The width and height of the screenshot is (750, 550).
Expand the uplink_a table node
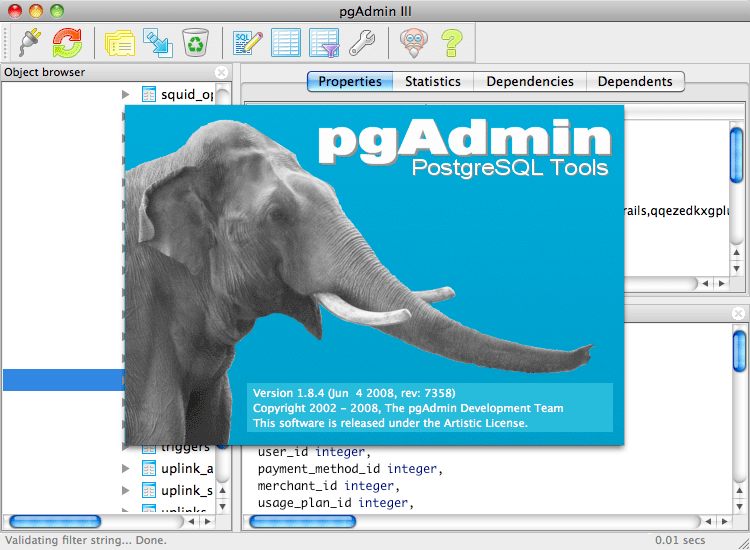(126, 468)
